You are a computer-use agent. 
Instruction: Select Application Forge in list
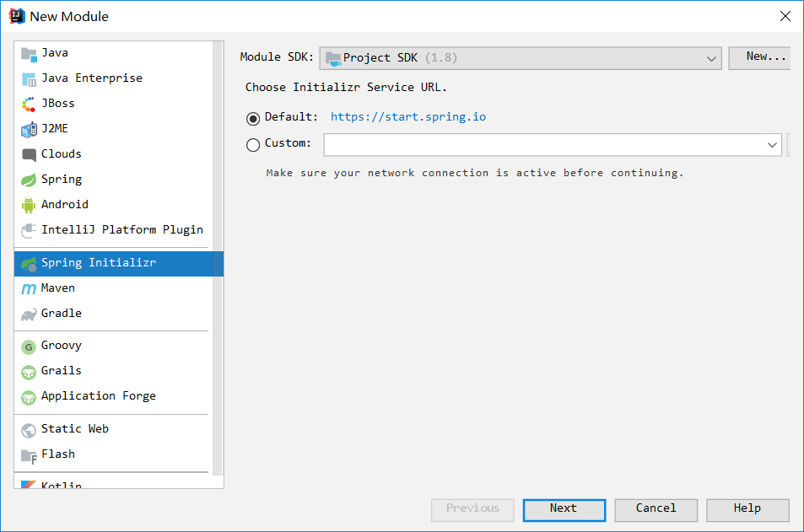(x=98, y=396)
